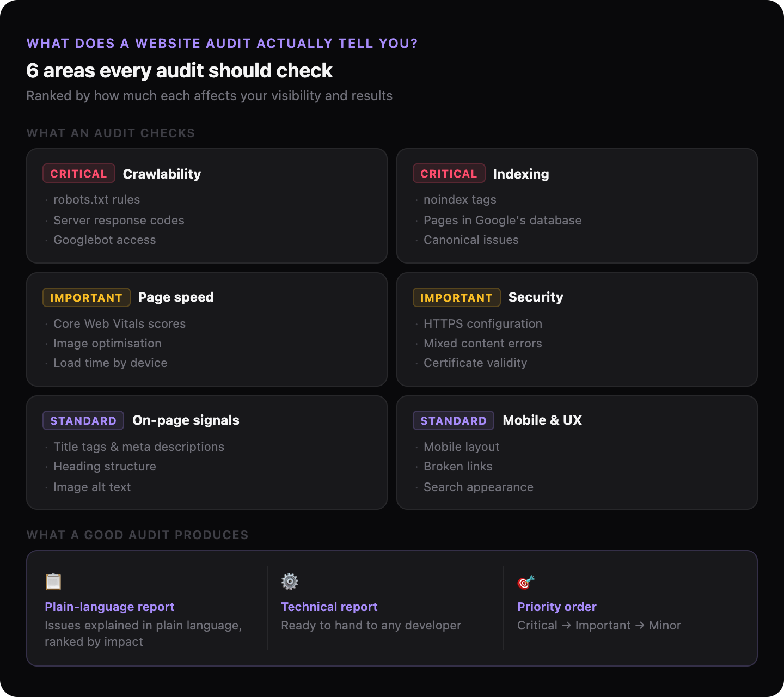Click the 'HTTPS configuration' list item
Screen dimensions: 784x697
[x=483, y=324]
